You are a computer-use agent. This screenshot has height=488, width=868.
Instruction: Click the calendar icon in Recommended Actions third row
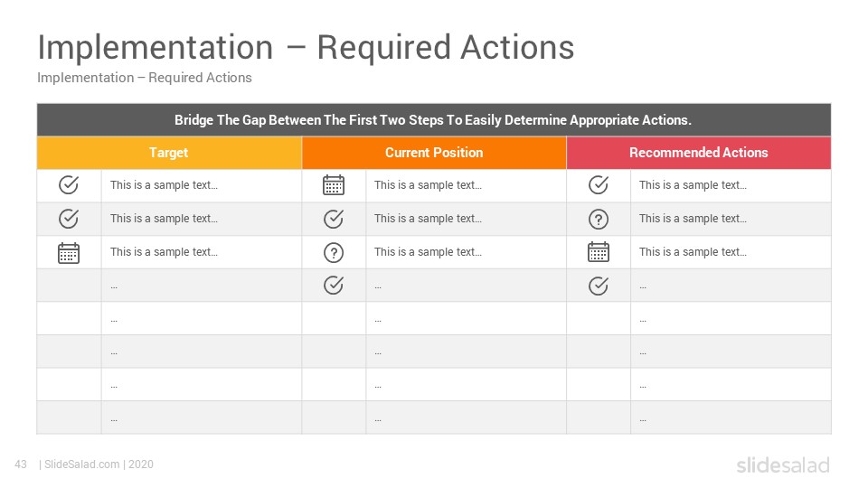[x=599, y=252]
